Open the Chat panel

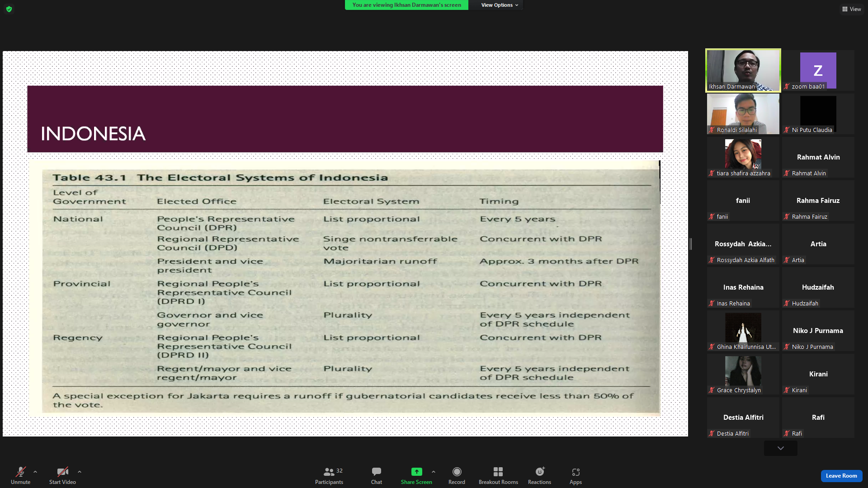pos(377,476)
